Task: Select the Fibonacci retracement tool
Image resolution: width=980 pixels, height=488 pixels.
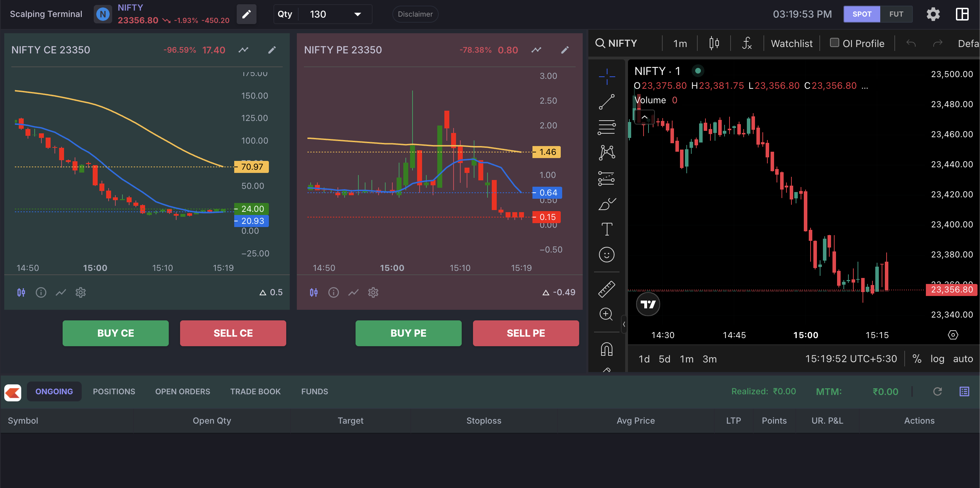Action: pos(607,127)
